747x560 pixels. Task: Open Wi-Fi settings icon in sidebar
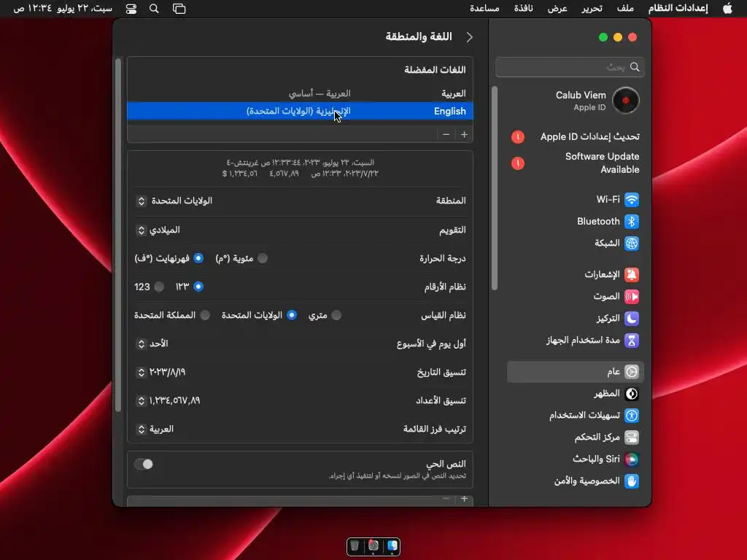631,200
